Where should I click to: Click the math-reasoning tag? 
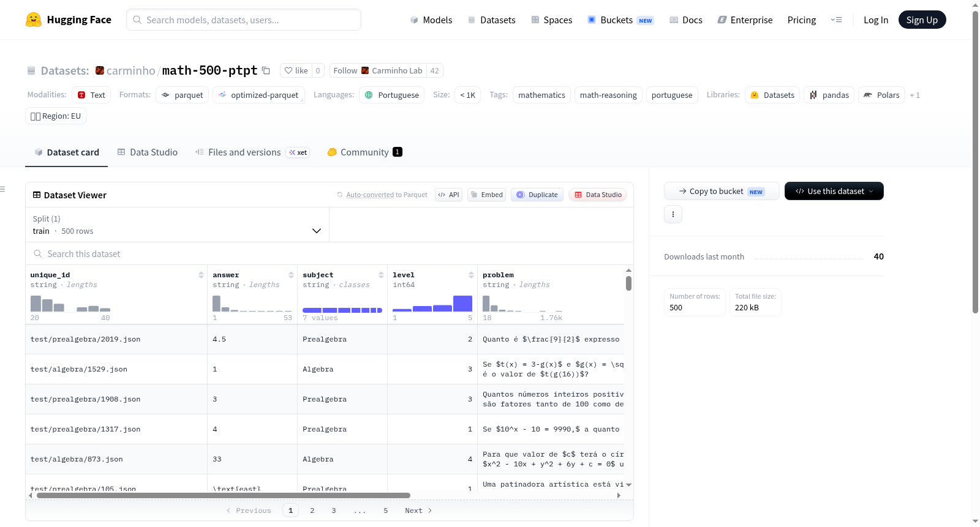(x=608, y=95)
